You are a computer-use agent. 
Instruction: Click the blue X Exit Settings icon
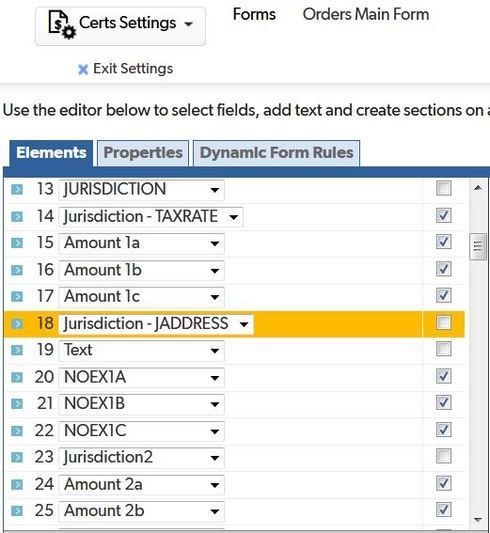tap(83, 69)
